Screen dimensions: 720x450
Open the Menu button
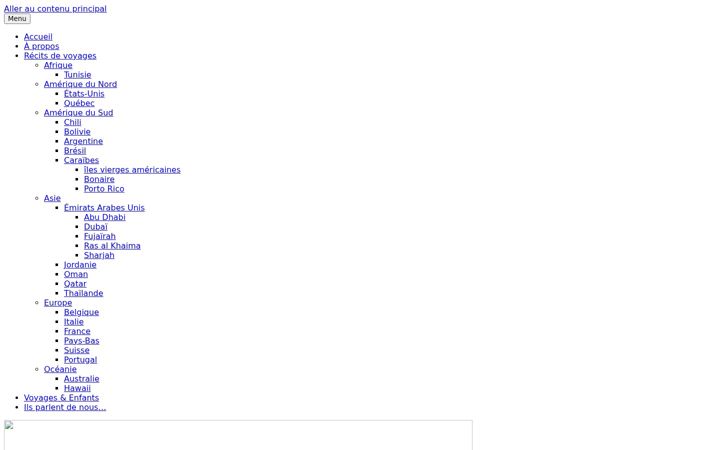pyautogui.click(x=17, y=19)
